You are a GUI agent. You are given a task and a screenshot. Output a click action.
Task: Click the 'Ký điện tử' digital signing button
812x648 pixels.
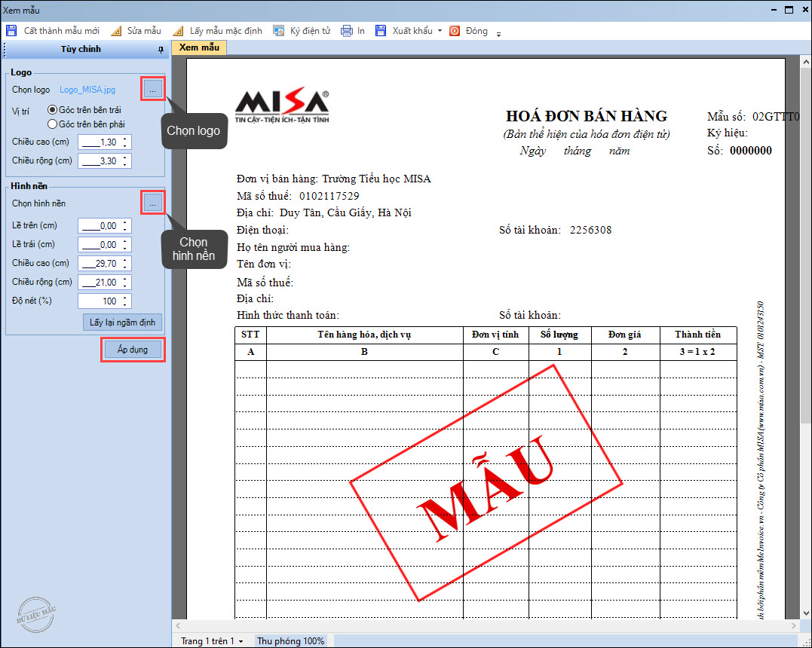pos(302,31)
